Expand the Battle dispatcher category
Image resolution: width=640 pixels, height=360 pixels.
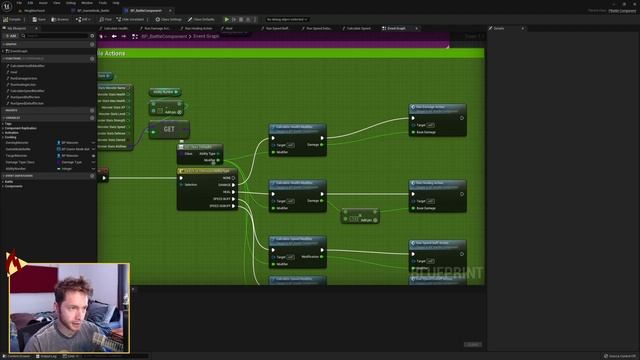pyautogui.click(x=3, y=182)
